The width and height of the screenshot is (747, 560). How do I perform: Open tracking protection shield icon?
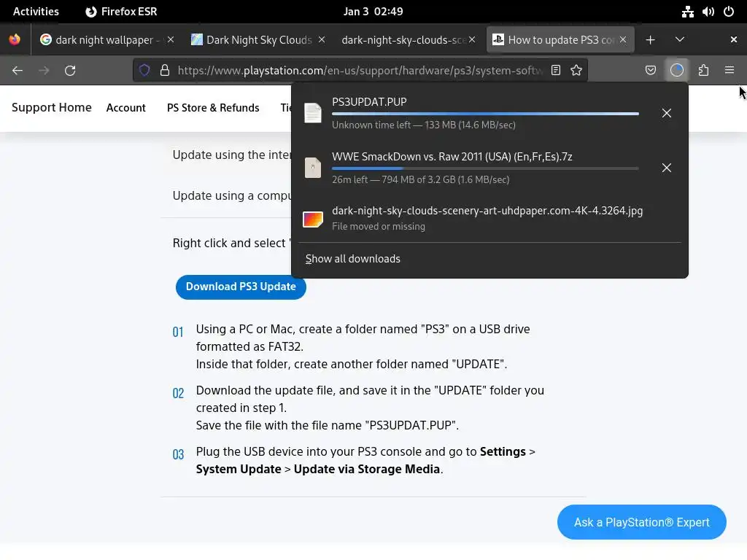coord(144,71)
